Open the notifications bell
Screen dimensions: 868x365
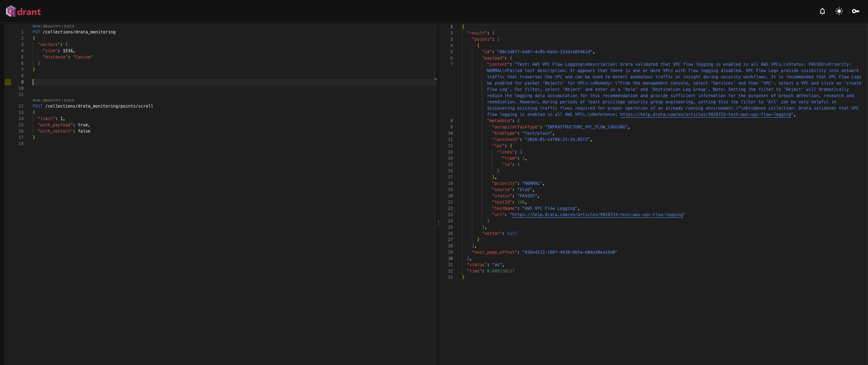click(822, 11)
